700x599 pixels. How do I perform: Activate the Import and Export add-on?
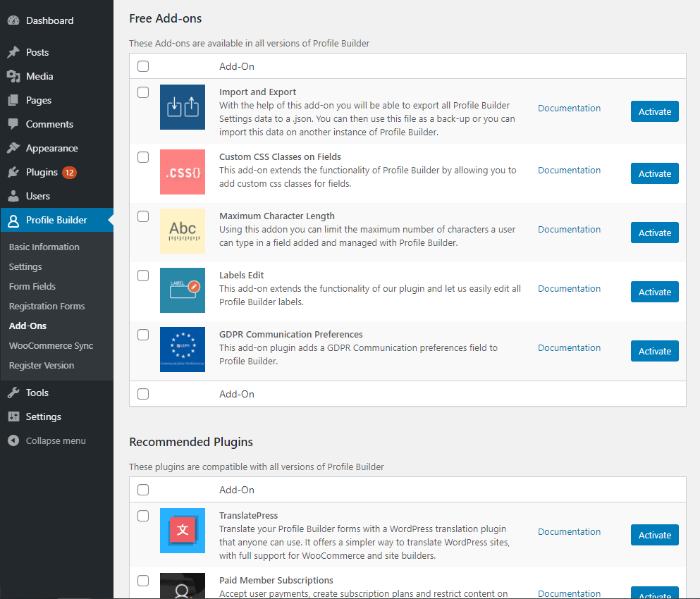(654, 111)
